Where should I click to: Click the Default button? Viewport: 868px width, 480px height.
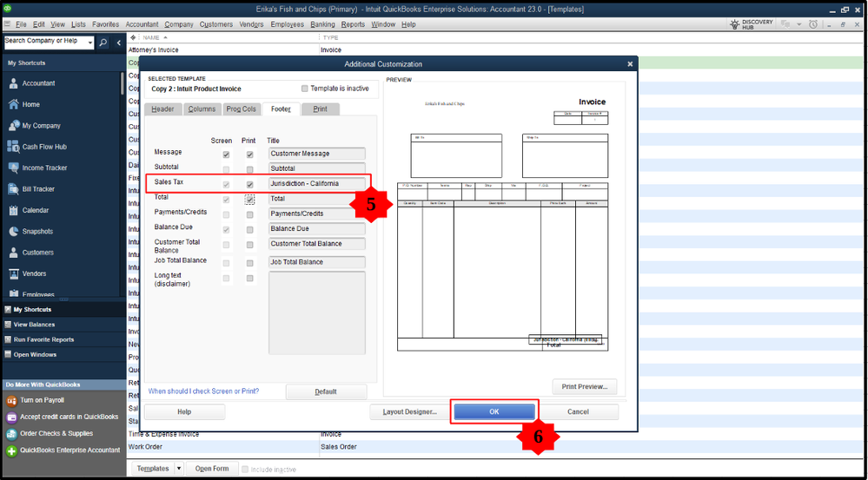pos(326,391)
